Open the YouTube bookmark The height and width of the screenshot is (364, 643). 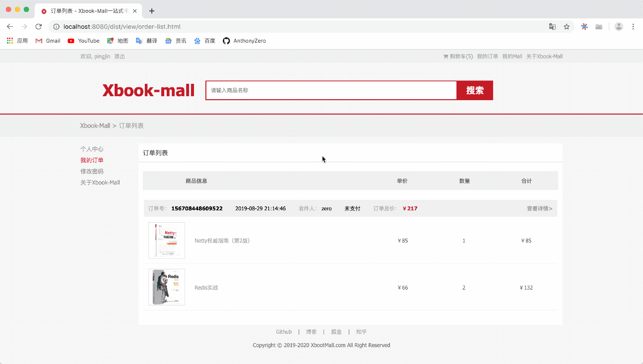coord(83,41)
